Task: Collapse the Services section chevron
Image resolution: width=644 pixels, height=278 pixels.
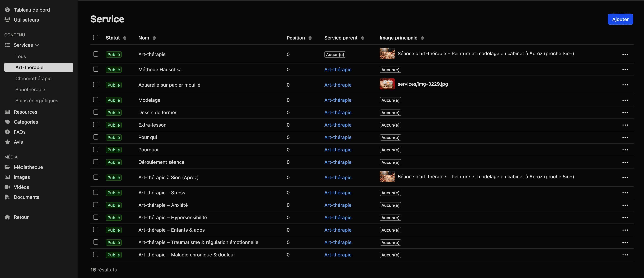Action: pos(37,45)
